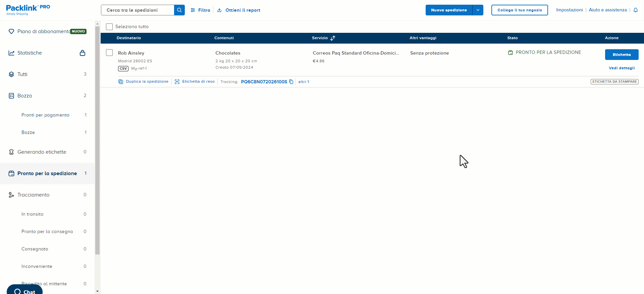Open Aiuto e assistenza link
Image resolution: width=644 pixels, height=294 pixels.
(608, 10)
